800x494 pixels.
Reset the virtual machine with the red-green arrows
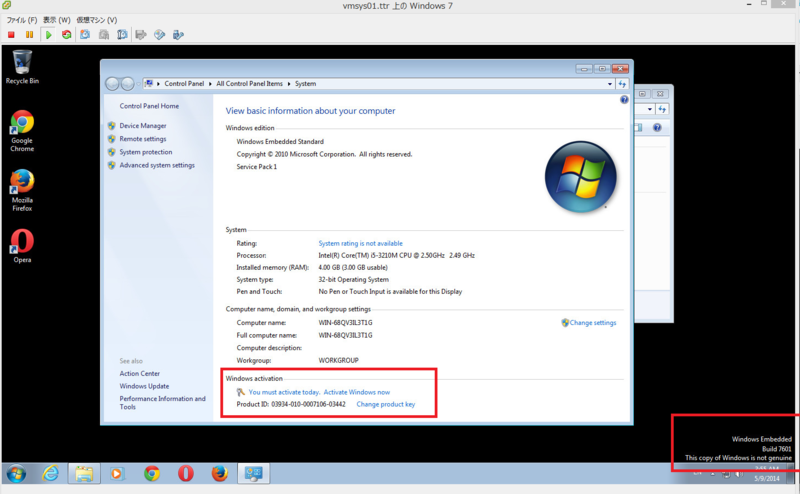click(66, 35)
